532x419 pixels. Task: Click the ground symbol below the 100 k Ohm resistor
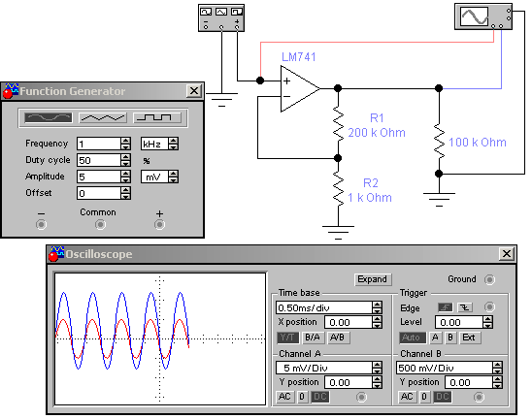click(439, 200)
